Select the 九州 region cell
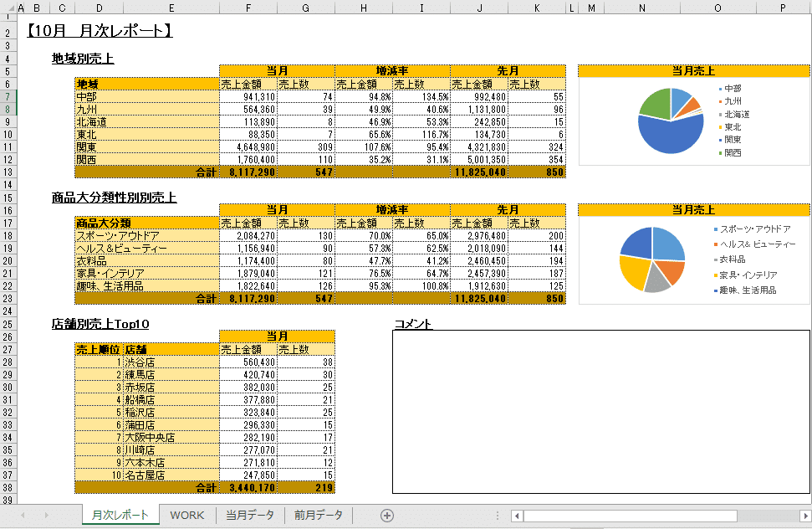The width and height of the screenshot is (812, 529). click(147, 110)
